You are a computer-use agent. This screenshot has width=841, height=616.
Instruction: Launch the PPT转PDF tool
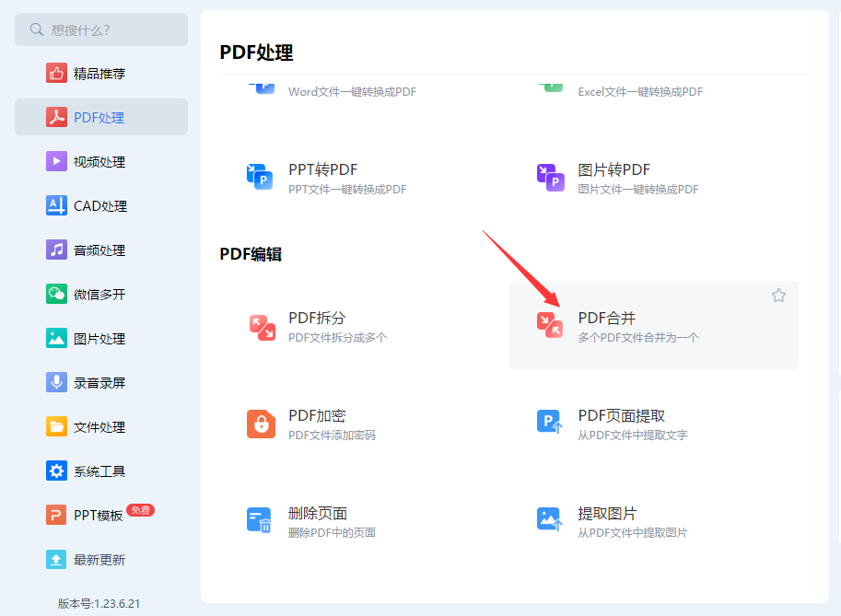point(323,169)
